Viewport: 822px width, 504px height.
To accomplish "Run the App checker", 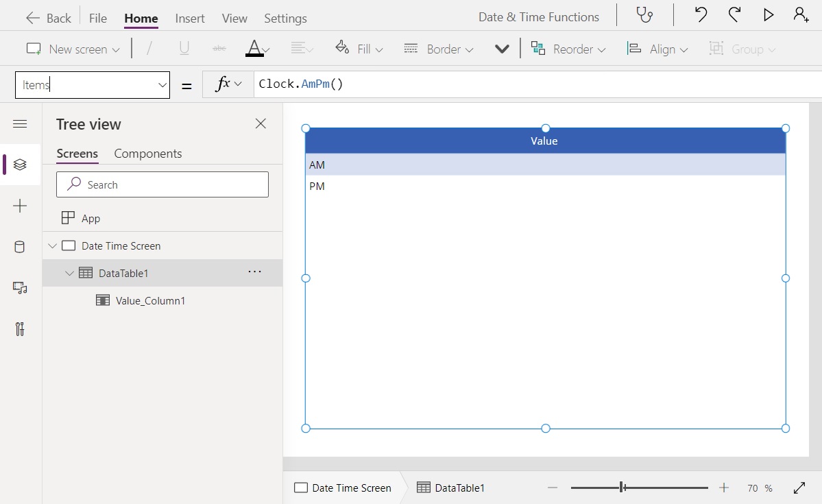I will point(644,14).
